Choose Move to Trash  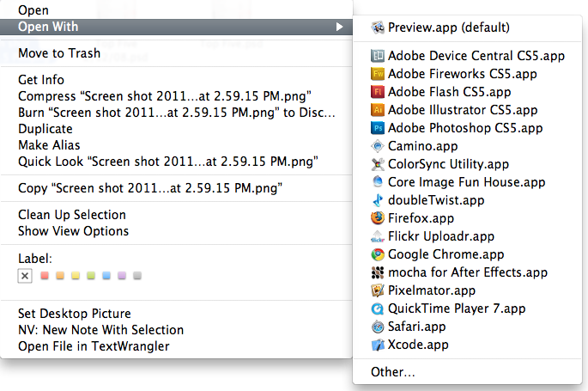pyautogui.click(x=176, y=53)
